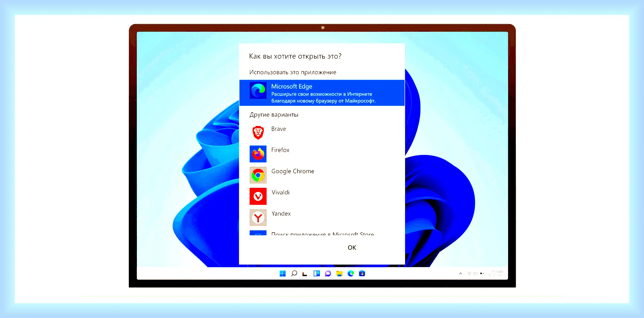Launch Chat from the taskbar
644x318 pixels.
(x=328, y=273)
